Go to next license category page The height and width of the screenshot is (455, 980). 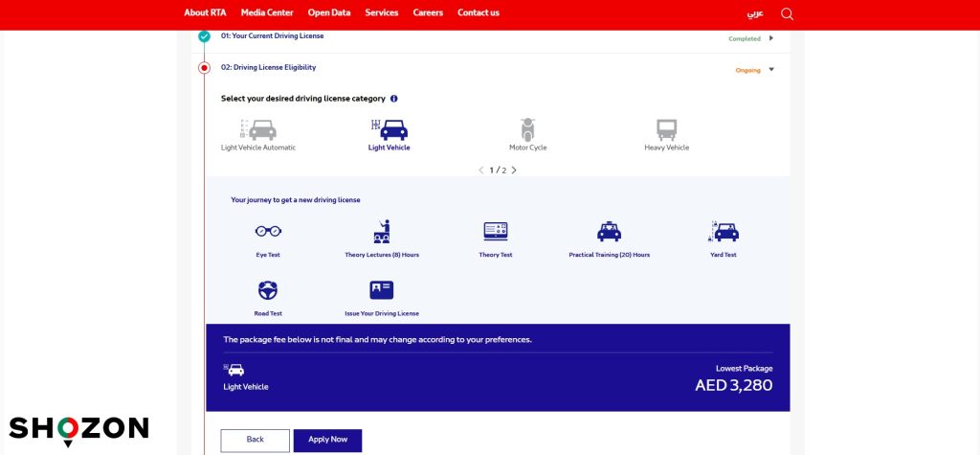(514, 171)
